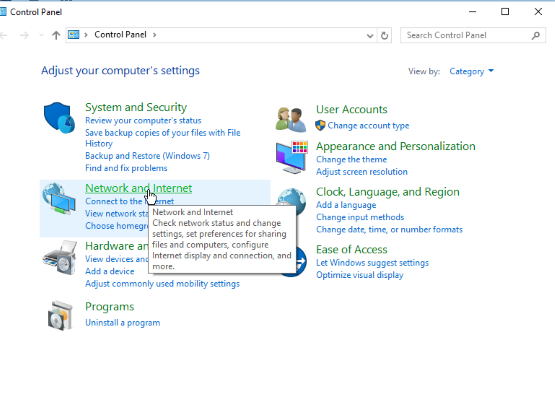
Task: Click Add a device link
Action: click(110, 271)
